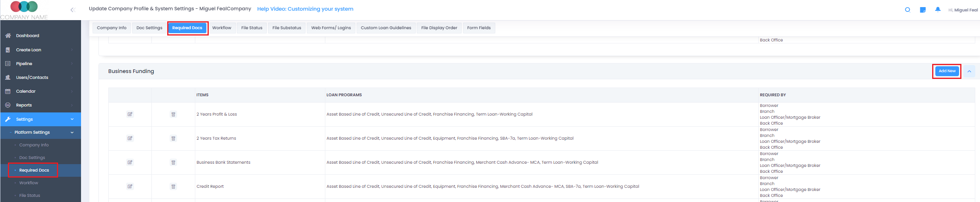Switch to the Doc Settings tab
The image size is (980, 202).
coord(149,28)
